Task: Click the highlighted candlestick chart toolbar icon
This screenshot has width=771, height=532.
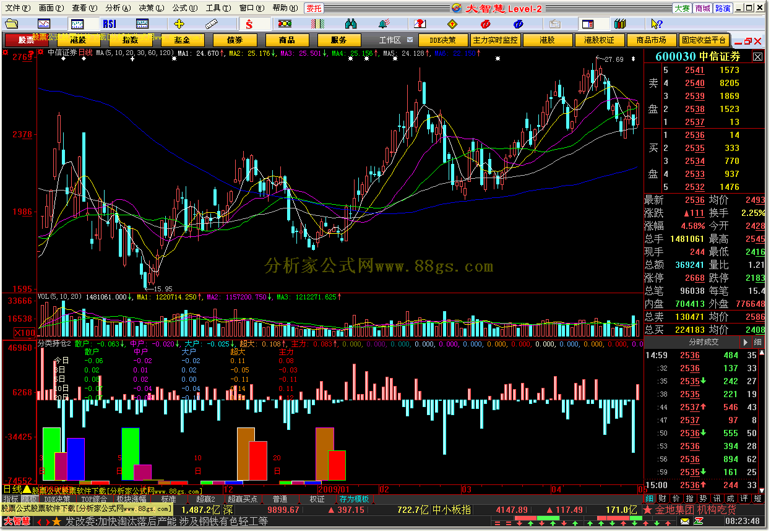Action: point(77,24)
